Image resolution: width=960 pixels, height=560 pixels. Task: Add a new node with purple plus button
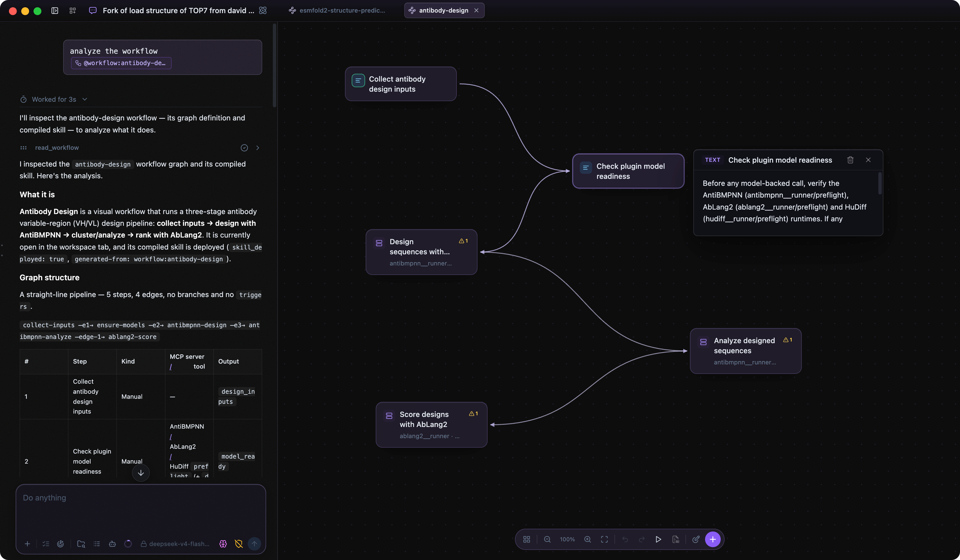point(713,539)
